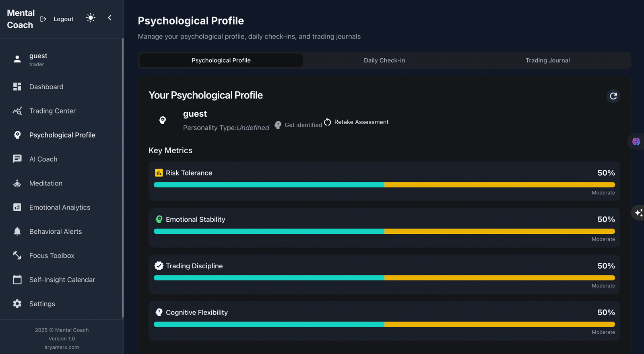Select the Psychological Profile tab
The image size is (644, 354).
click(221, 60)
